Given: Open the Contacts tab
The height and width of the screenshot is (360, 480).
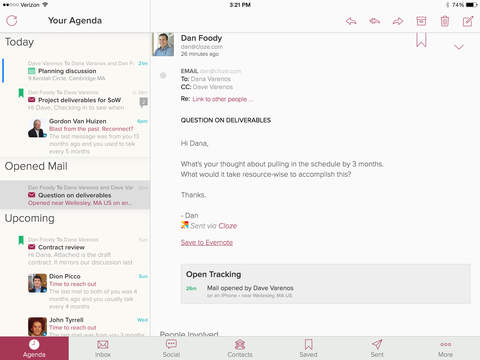Looking at the screenshot, I should [x=240, y=348].
